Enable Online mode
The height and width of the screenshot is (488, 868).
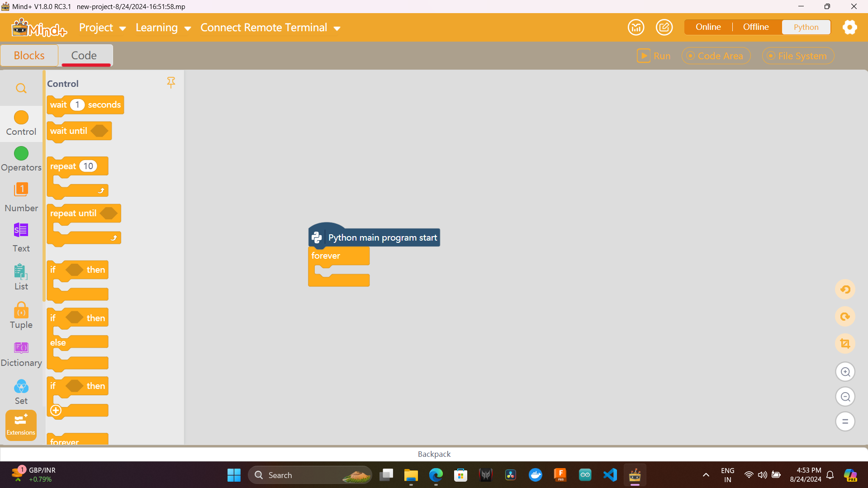click(x=707, y=27)
